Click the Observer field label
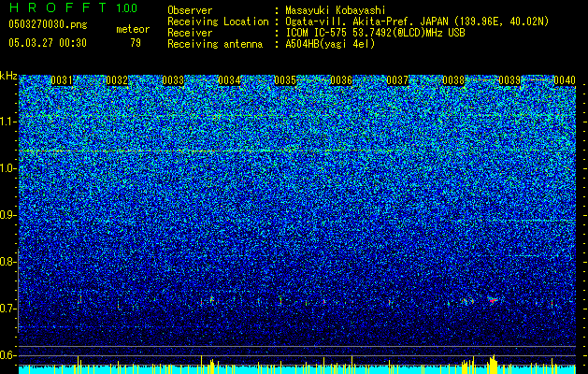The height and width of the screenshot is (374, 588). tap(190, 10)
